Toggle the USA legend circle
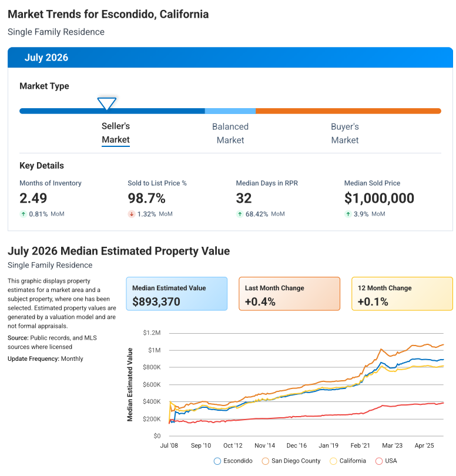Screen dimensions: 456x476 coord(378,461)
